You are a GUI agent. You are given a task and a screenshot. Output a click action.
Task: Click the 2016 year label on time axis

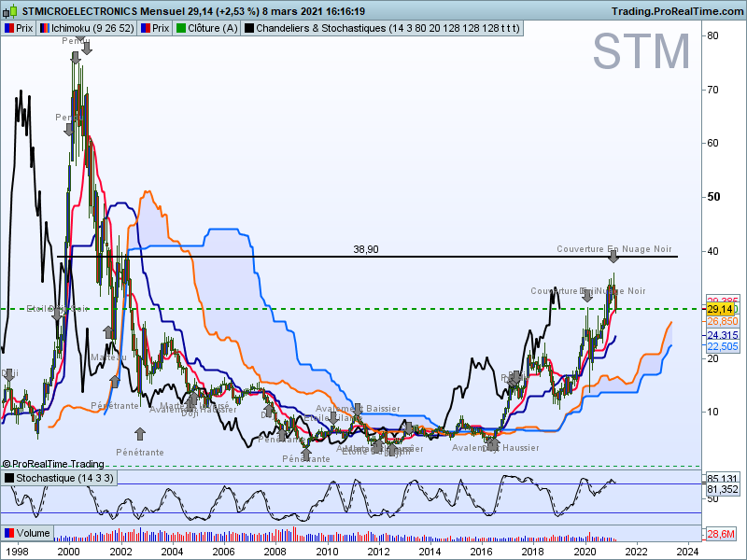pos(481,552)
